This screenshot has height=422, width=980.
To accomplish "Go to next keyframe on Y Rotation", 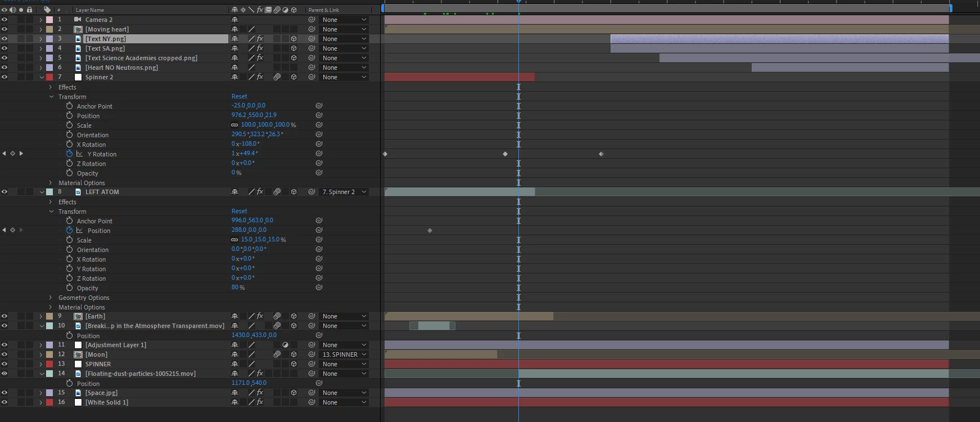I will [x=21, y=154].
